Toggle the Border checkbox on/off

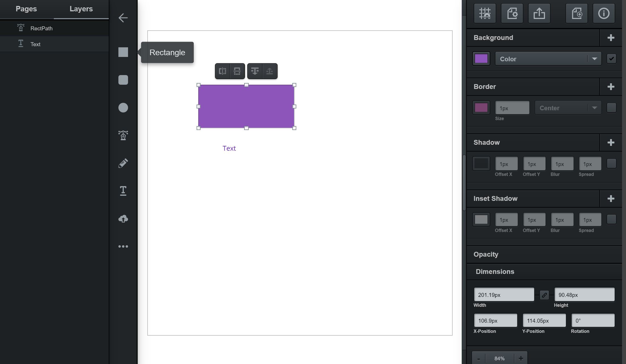tap(612, 107)
